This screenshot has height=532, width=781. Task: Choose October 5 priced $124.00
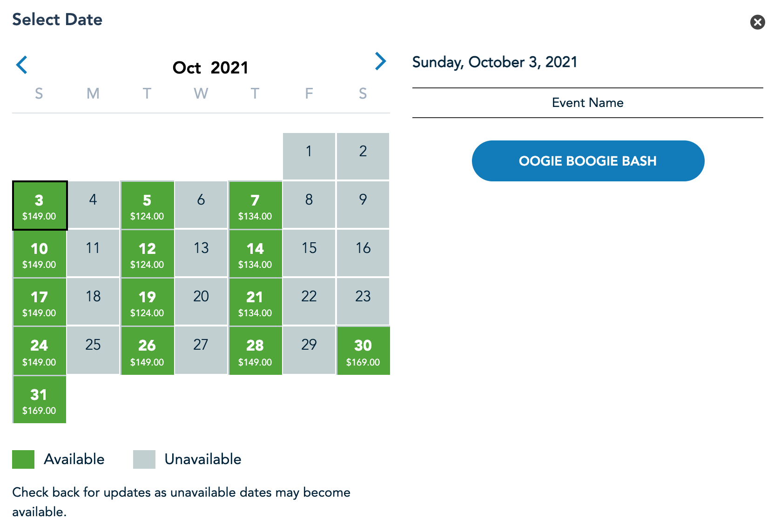pos(147,206)
